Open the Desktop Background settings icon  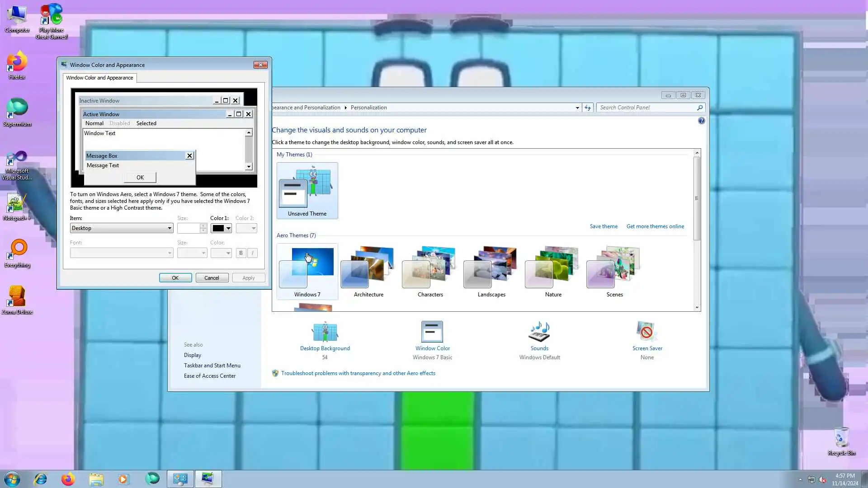pos(325,332)
